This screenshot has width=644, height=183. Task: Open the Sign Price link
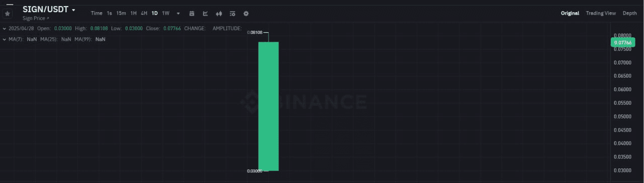pyautogui.click(x=36, y=18)
